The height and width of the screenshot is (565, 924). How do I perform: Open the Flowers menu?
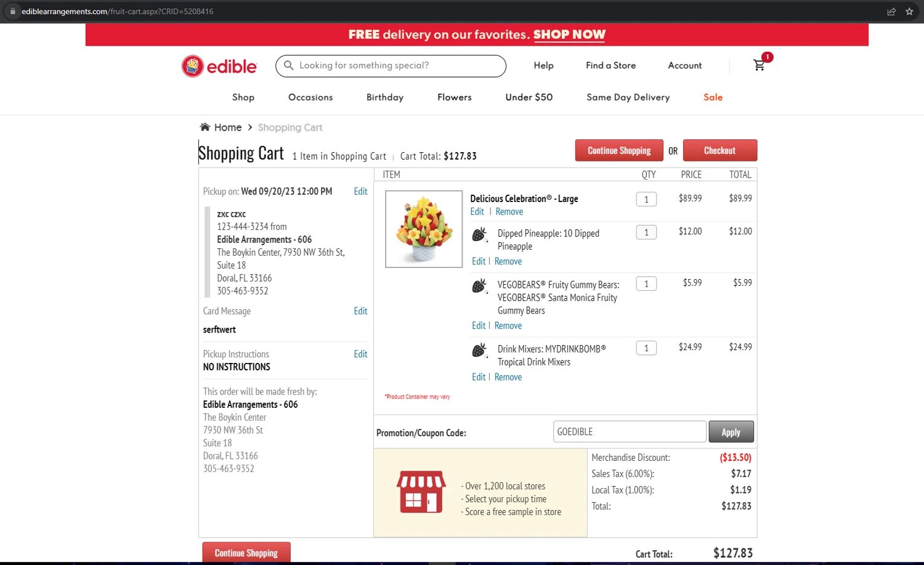coord(455,97)
